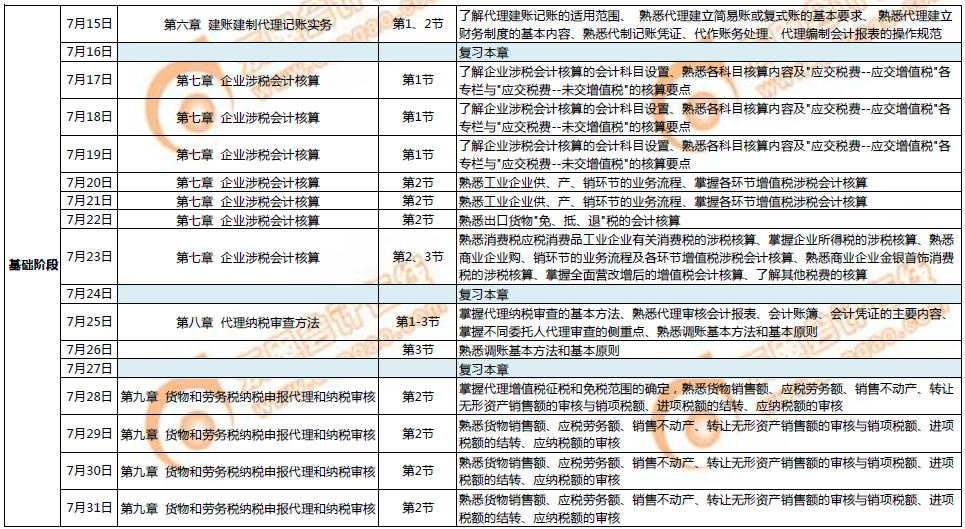Select 第七章 chapter cell in 7月19日 row

pos(248,154)
